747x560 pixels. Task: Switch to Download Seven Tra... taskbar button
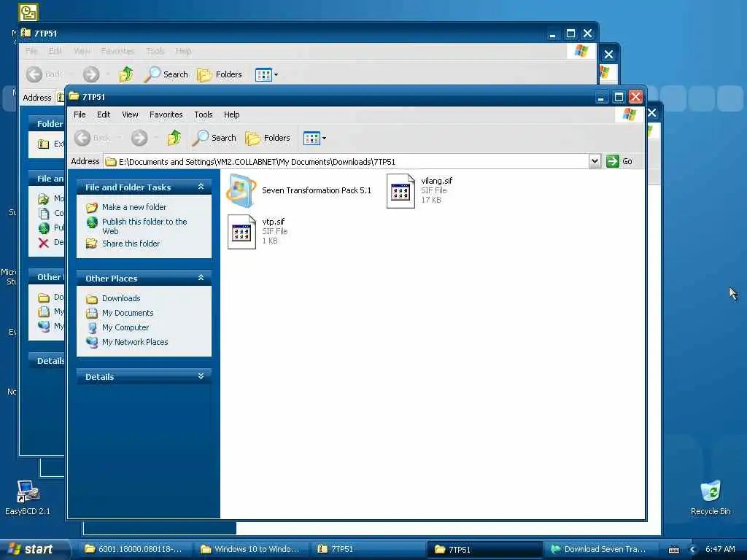pos(600,549)
